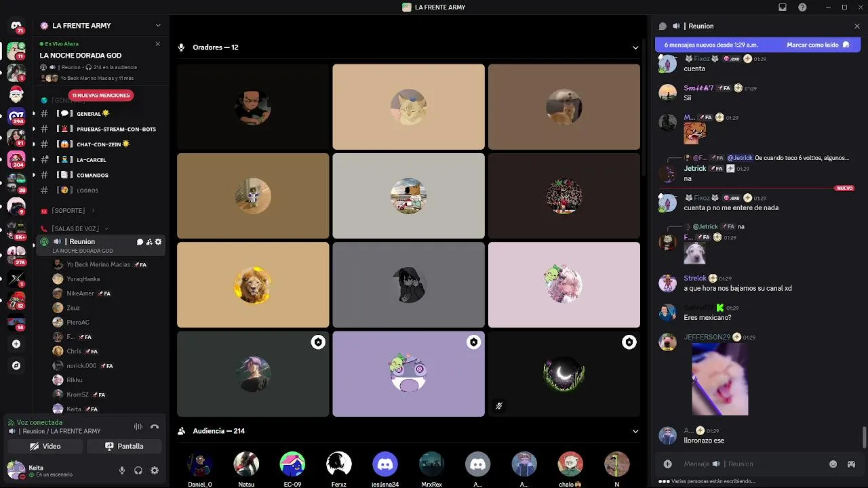Open help question mark in title bar
The image size is (868, 488).
[802, 7]
